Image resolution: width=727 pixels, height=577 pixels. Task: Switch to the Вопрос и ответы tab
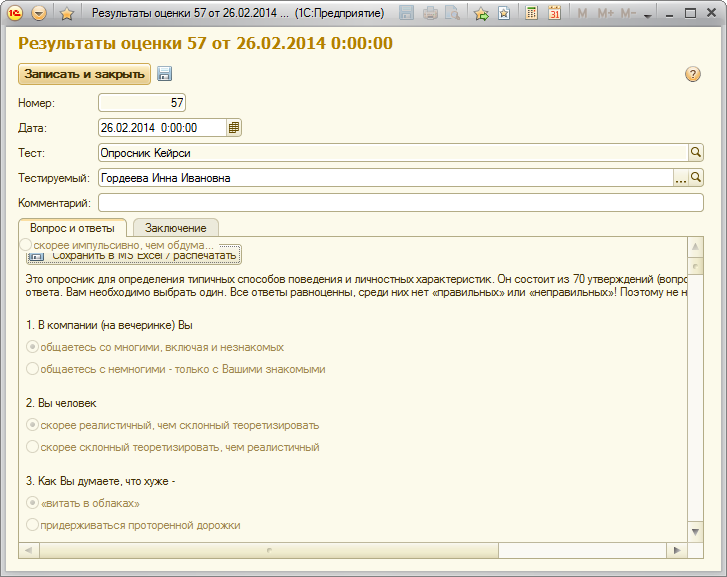tap(72, 228)
